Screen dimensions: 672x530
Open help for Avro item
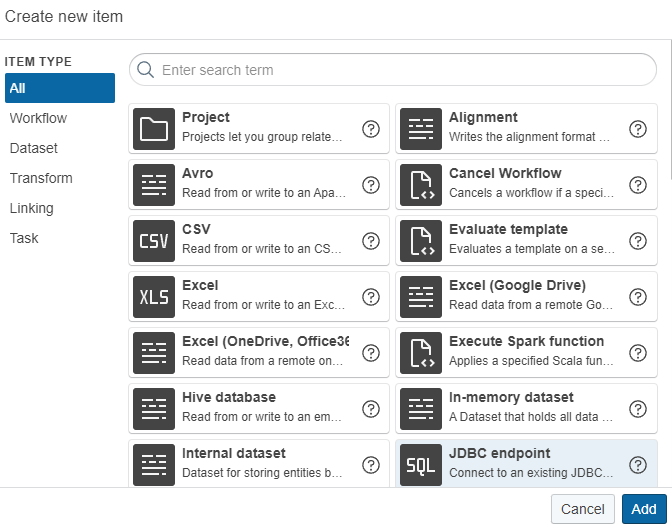coord(371,185)
